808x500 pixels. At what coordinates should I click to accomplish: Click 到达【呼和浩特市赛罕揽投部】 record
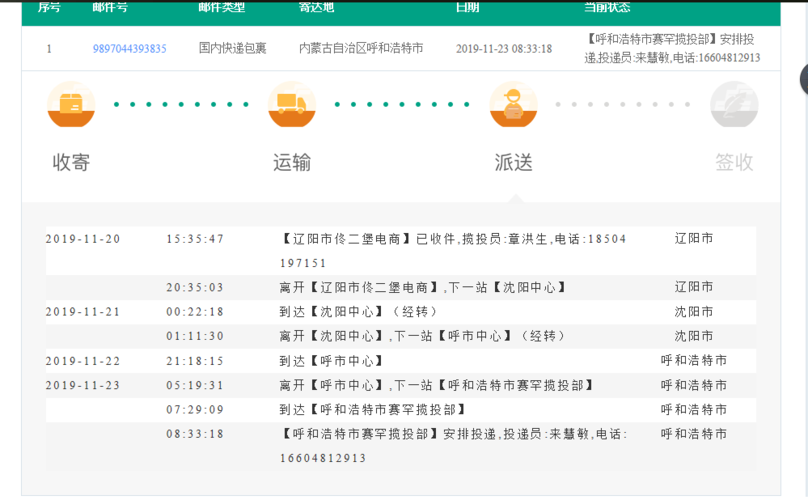[x=373, y=410]
